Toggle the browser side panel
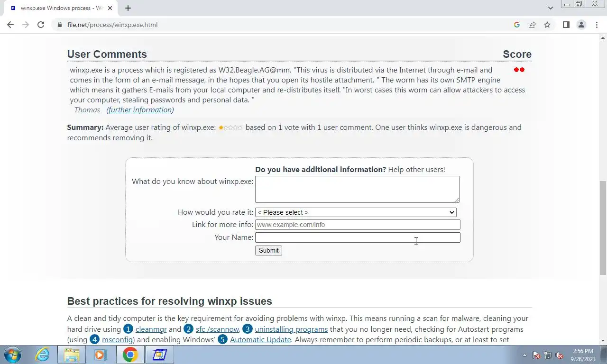Screen dimensions: 607x364 (x=566, y=25)
